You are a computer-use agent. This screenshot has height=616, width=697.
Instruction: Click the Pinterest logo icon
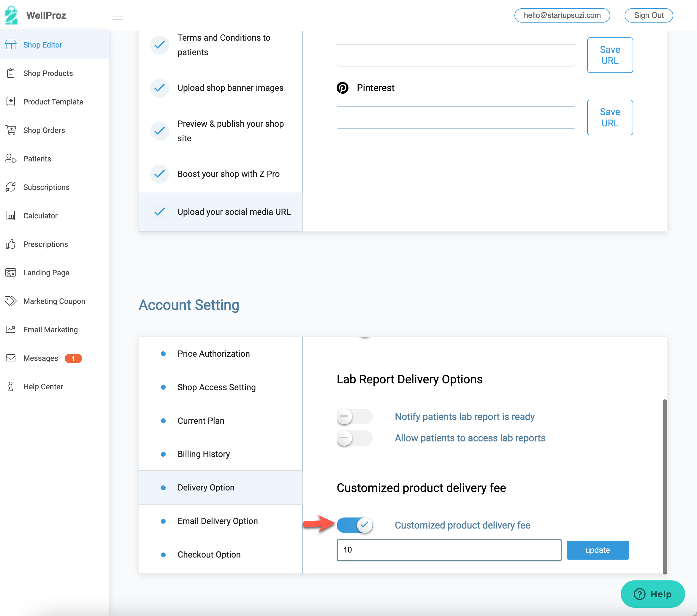pos(342,88)
